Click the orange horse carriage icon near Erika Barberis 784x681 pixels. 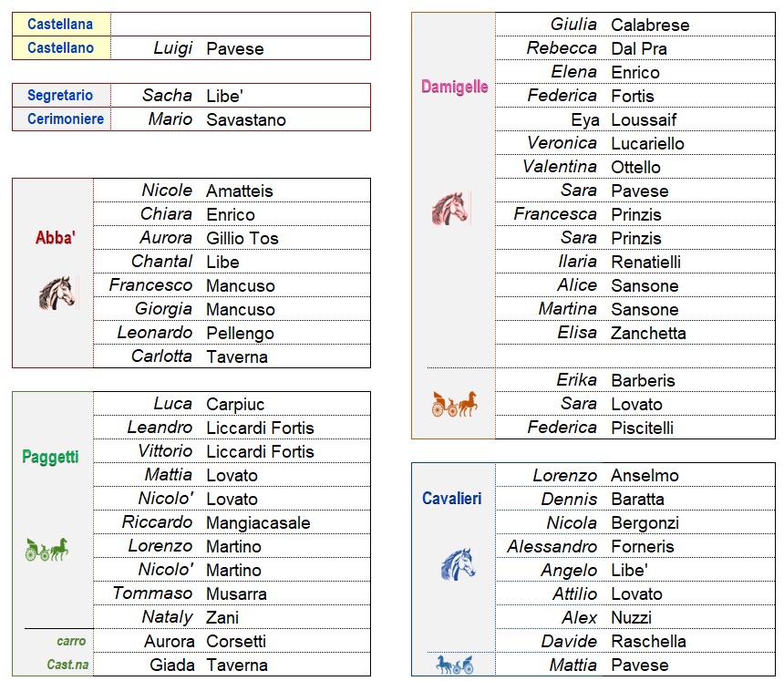(x=454, y=404)
